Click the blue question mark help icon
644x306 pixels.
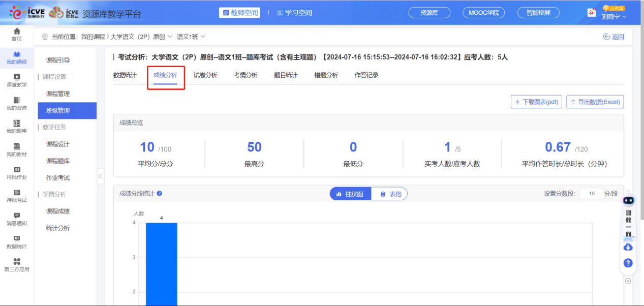pyautogui.click(x=628, y=263)
